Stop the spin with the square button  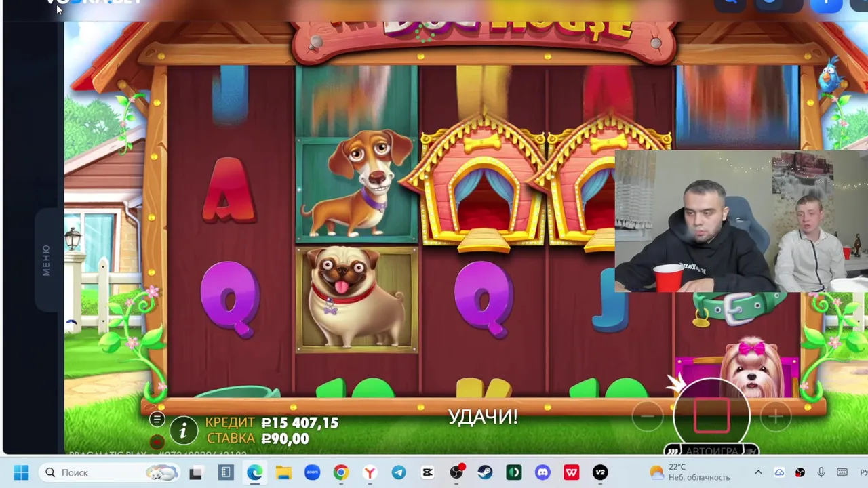click(711, 414)
